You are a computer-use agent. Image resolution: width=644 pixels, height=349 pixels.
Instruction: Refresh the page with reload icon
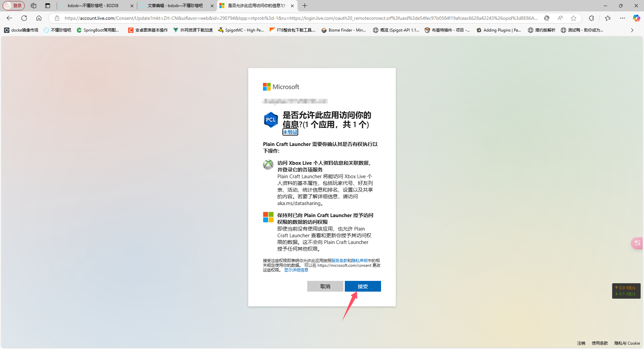(x=24, y=18)
